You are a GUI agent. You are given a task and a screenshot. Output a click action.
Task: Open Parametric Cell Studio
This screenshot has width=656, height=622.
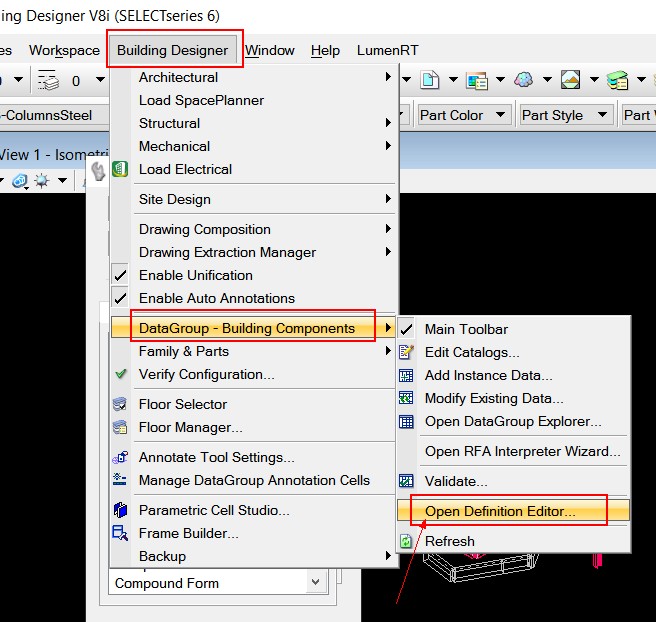click(254, 510)
